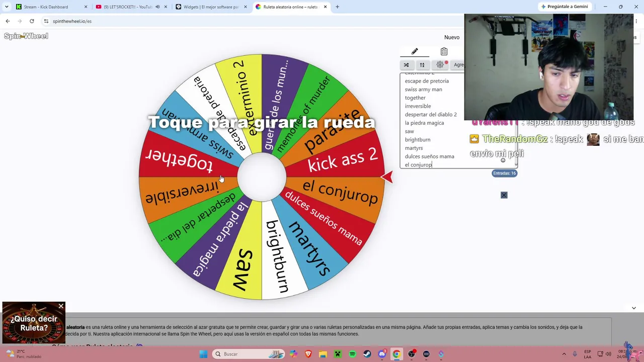644x362 pixels.
Task: Open Spotify from the taskbar
Action: click(x=352, y=354)
